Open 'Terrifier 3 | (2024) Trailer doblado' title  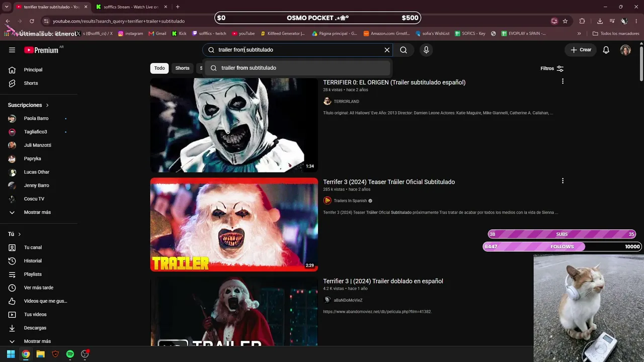tap(383, 281)
